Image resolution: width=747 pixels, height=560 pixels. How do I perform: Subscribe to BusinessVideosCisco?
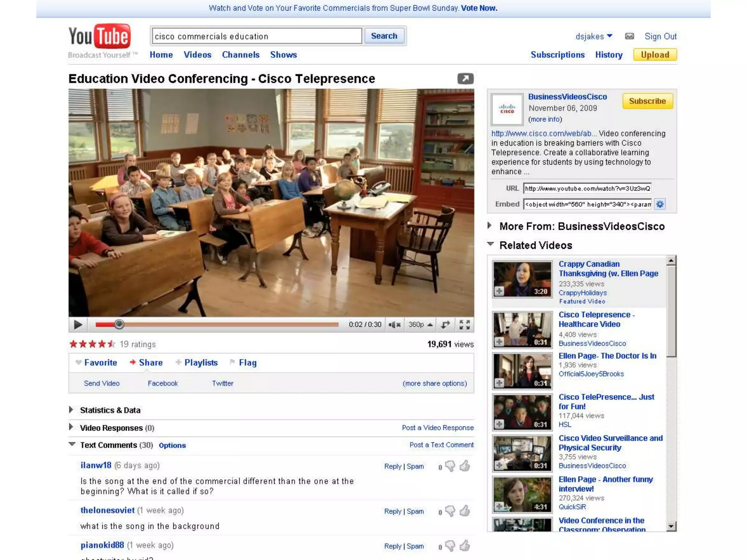[x=647, y=101]
